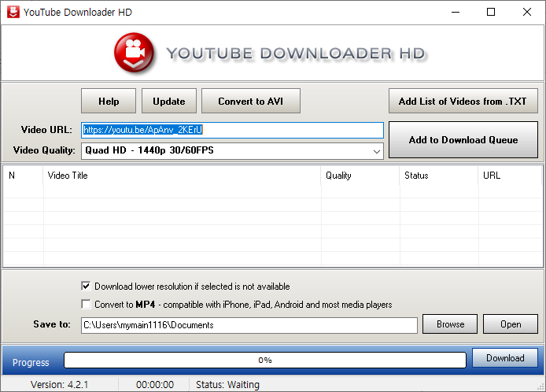
Task: Click Add List of Videos from .TXT
Action: coord(463,101)
